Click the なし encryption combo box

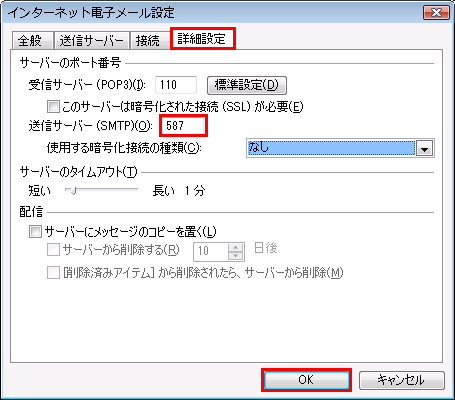[340, 148]
